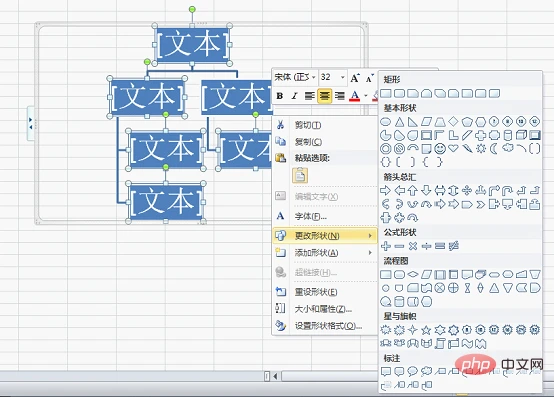Image resolution: width=554 pixels, height=397 pixels.
Task: Choose the Sun shape
Action: coord(481,148)
